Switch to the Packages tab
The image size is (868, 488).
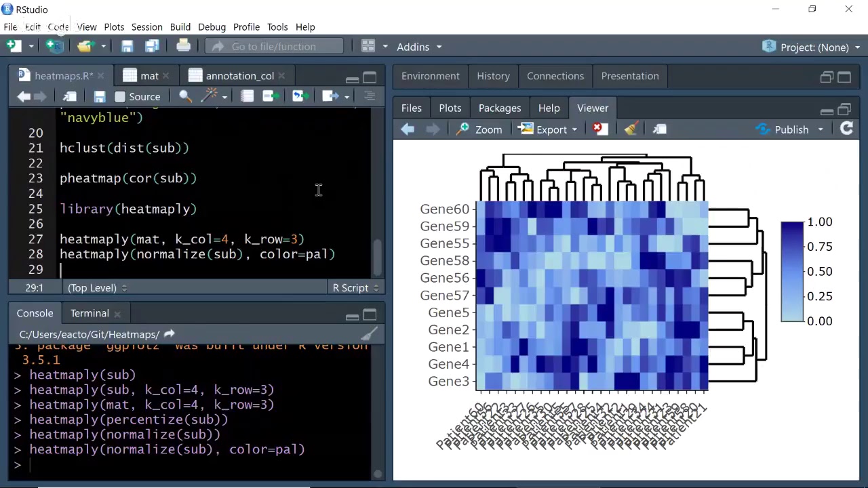tap(500, 108)
